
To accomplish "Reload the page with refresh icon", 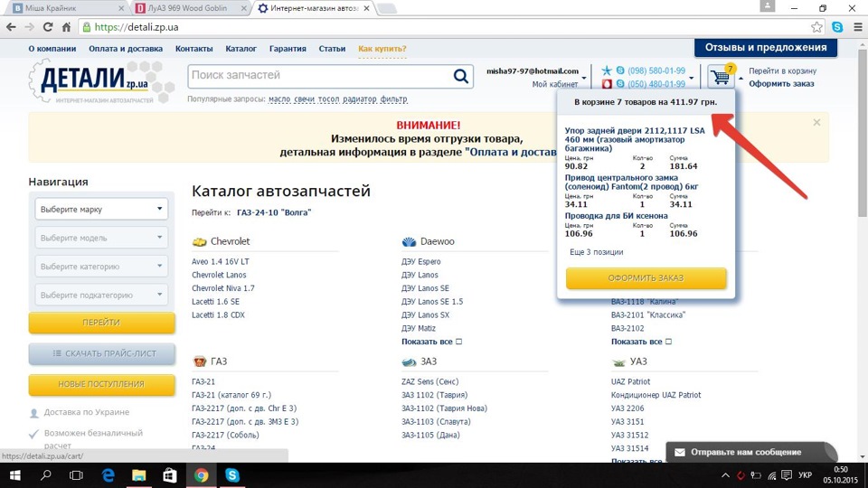I will [x=48, y=27].
